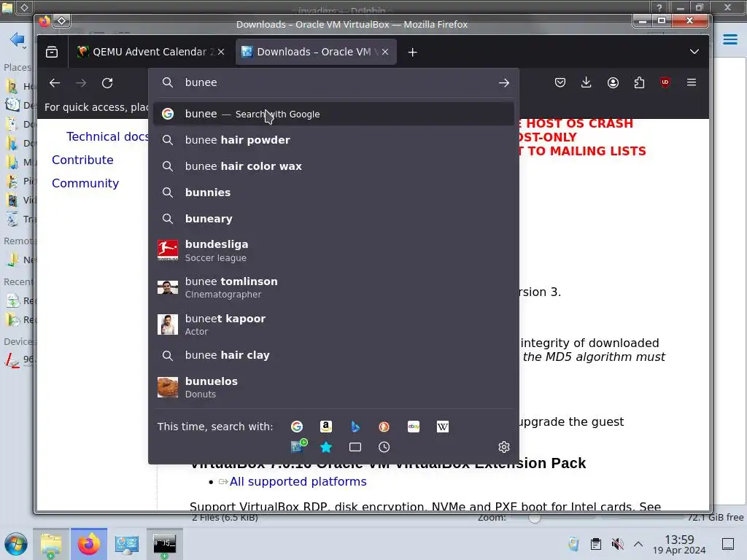
Task: Open system settings taskbar icon
Action: point(127,544)
